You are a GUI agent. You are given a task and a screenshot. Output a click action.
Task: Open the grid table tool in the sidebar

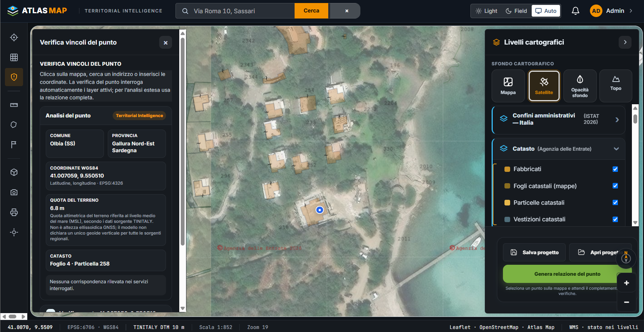tap(14, 57)
